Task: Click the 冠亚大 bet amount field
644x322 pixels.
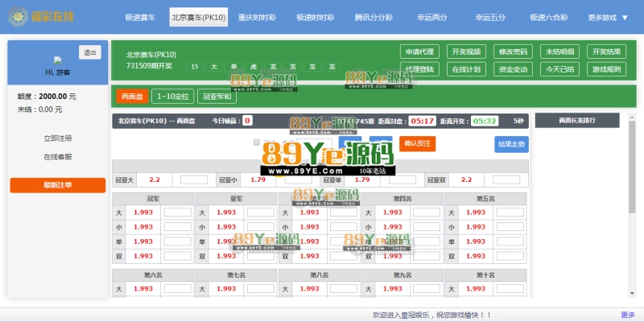Action: 194,180
